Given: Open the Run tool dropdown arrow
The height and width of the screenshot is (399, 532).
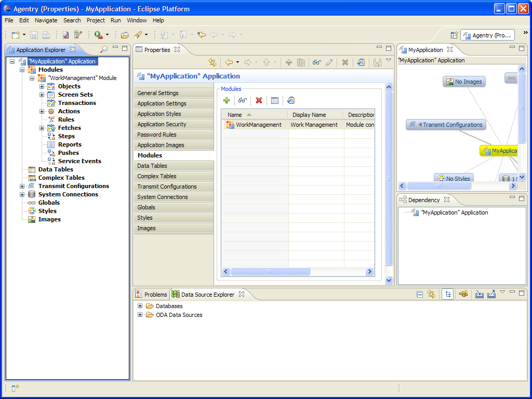Looking at the screenshot, I should (107, 35).
